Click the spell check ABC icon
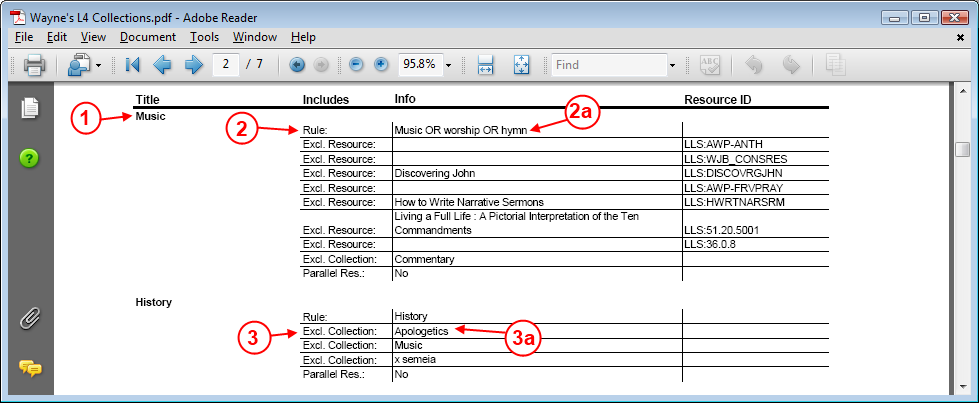Viewport: 979px width, 403px height. [x=710, y=64]
